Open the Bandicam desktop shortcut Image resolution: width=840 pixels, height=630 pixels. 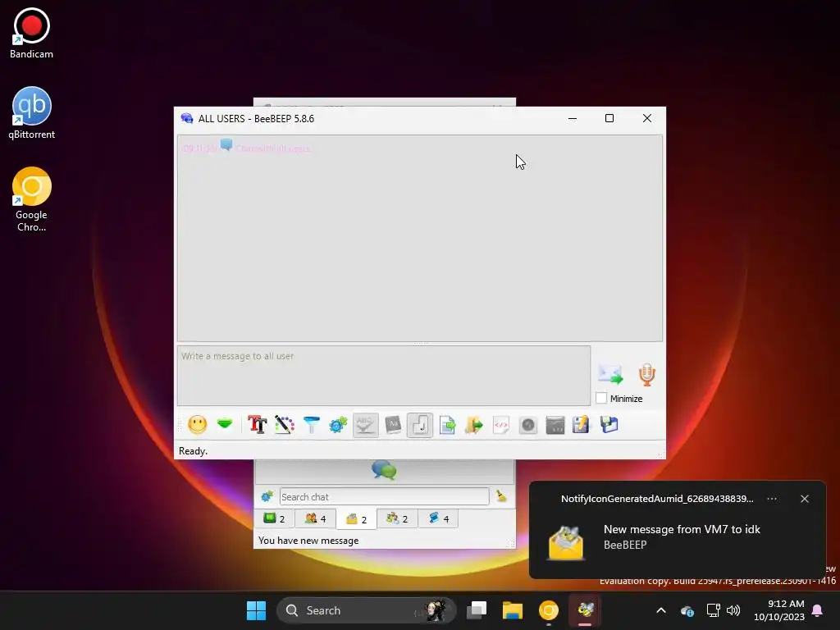[32, 33]
